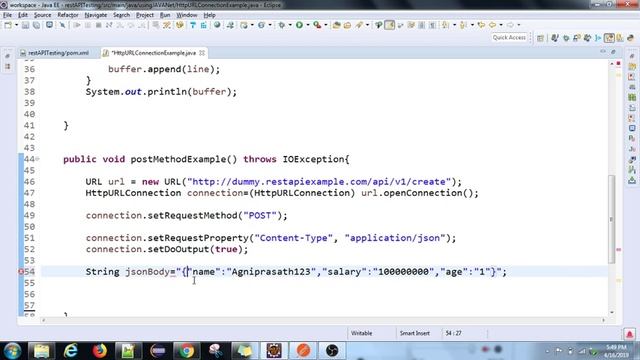Screen dimensions: 640x360
Task: Click the error marker on line 54
Action: click(21, 272)
